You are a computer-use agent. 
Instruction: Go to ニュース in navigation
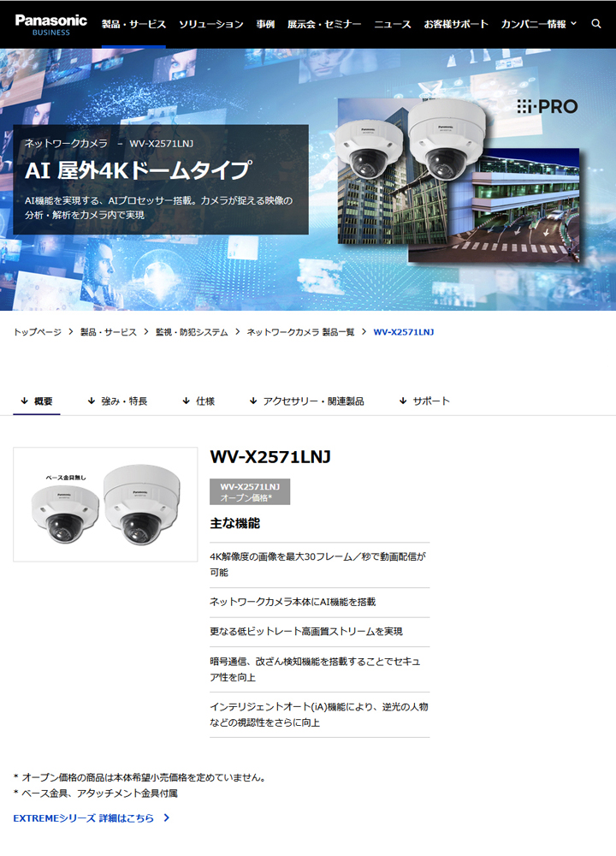pyautogui.click(x=393, y=24)
